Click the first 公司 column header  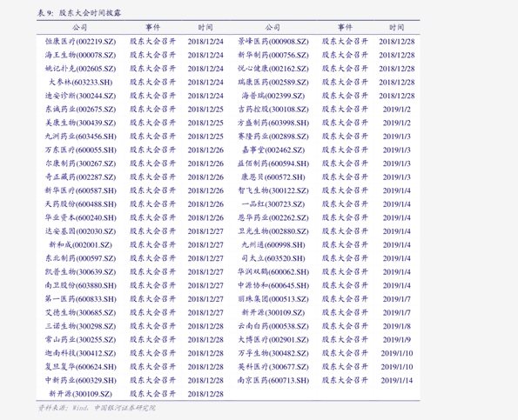click(79, 27)
